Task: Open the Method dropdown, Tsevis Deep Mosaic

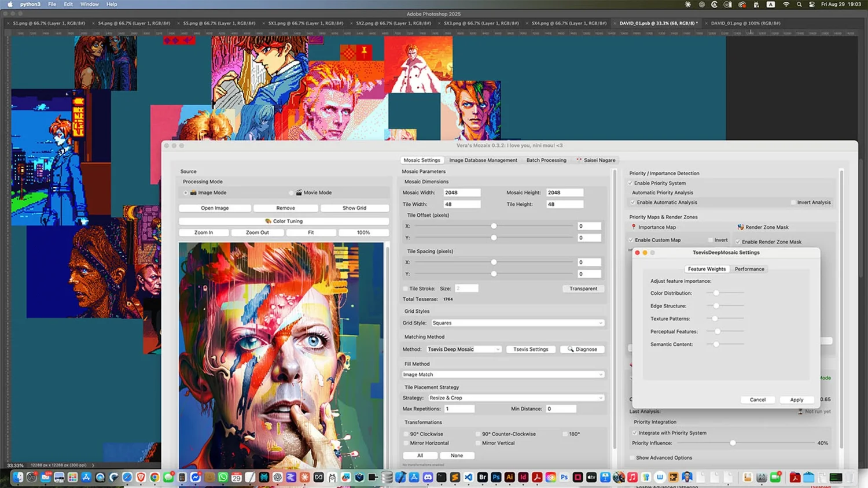Action: [x=464, y=349]
